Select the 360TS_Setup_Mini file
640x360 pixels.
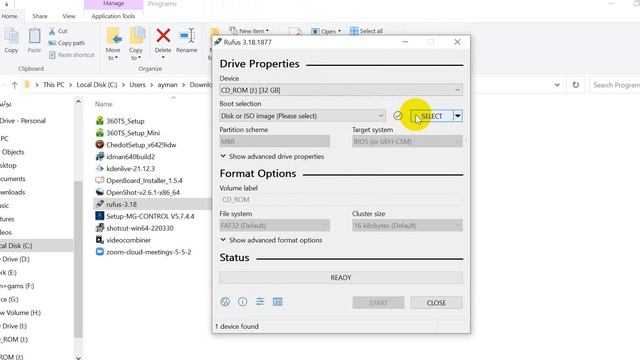coord(127,133)
